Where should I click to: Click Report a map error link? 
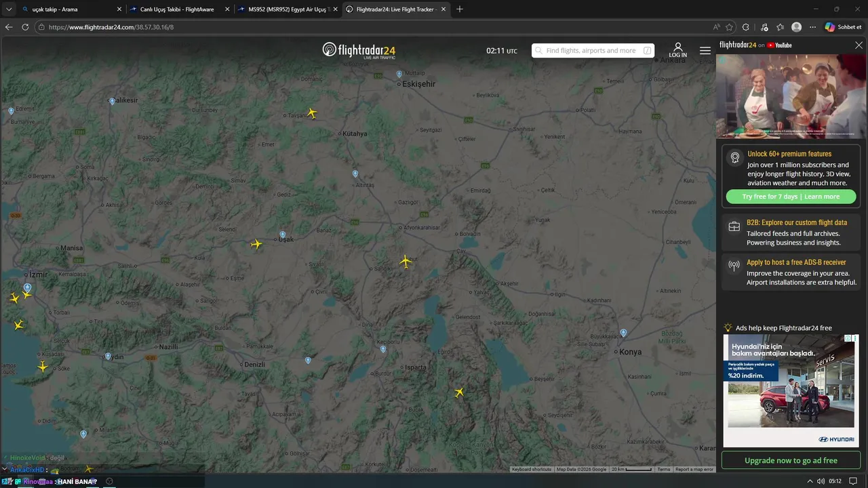pyautogui.click(x=694, y=469)
